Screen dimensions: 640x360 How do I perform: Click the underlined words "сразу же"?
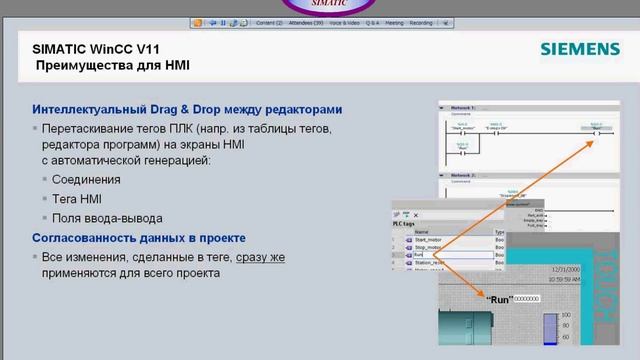click(x=260, y=258)
